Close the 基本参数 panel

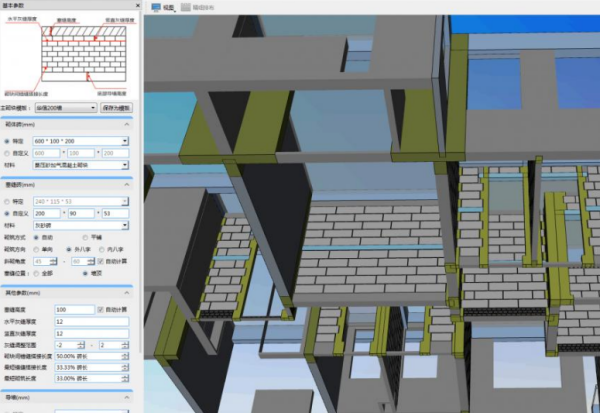pos(129,6)
